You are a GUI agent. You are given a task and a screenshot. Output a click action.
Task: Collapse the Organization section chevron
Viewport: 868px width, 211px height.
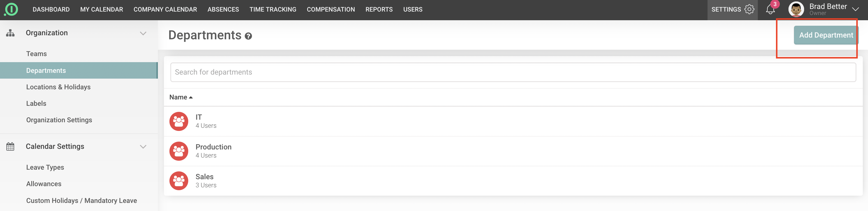[x=143, y=33]
